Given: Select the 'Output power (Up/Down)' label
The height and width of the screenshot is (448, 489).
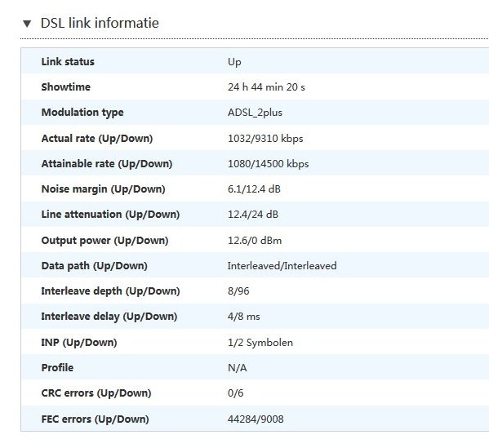Looking at the screenshot, I should [x=104, y=241].
